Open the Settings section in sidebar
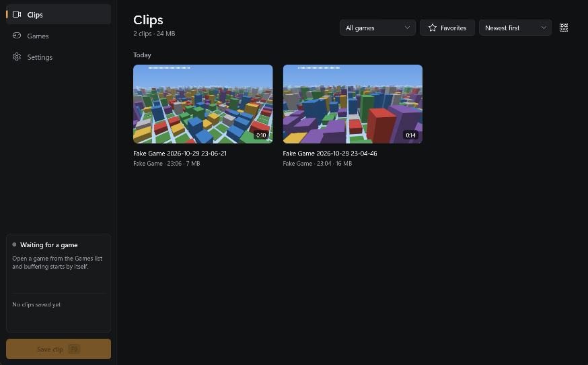This screenshot has width=588, height=365. [59, 57]
